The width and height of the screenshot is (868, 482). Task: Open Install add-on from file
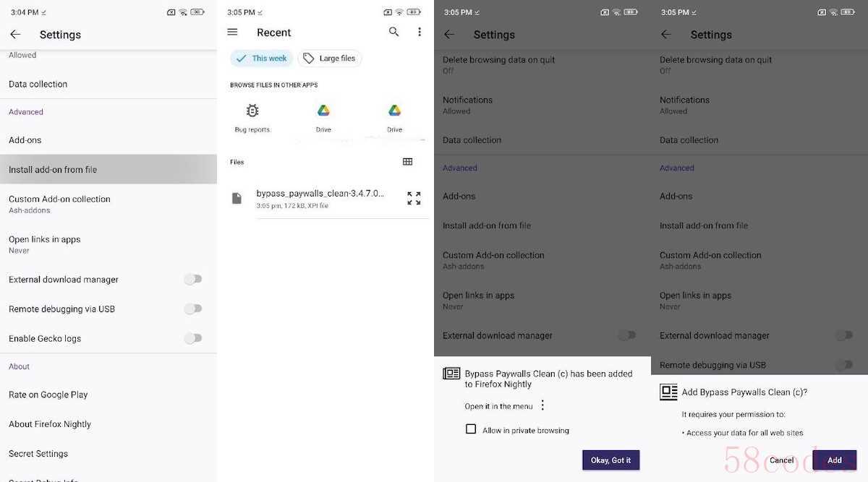tap(109, 169)
